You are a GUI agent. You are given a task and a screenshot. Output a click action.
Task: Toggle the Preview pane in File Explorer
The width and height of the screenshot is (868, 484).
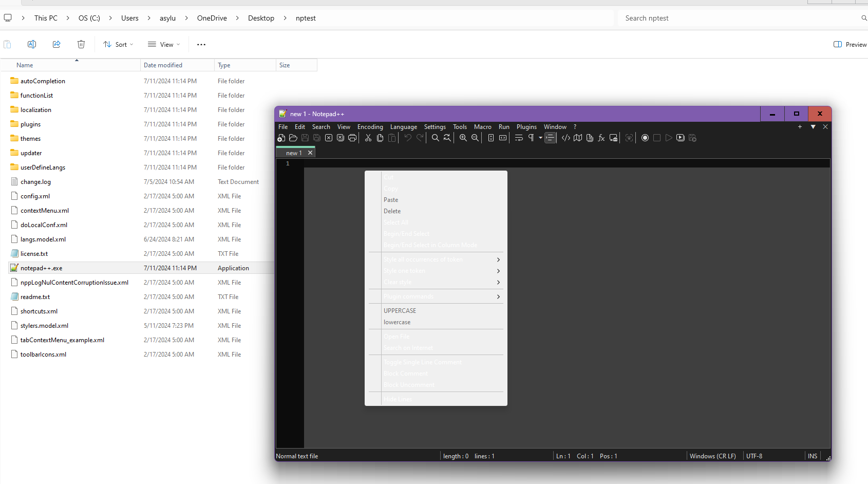[850, 45]
